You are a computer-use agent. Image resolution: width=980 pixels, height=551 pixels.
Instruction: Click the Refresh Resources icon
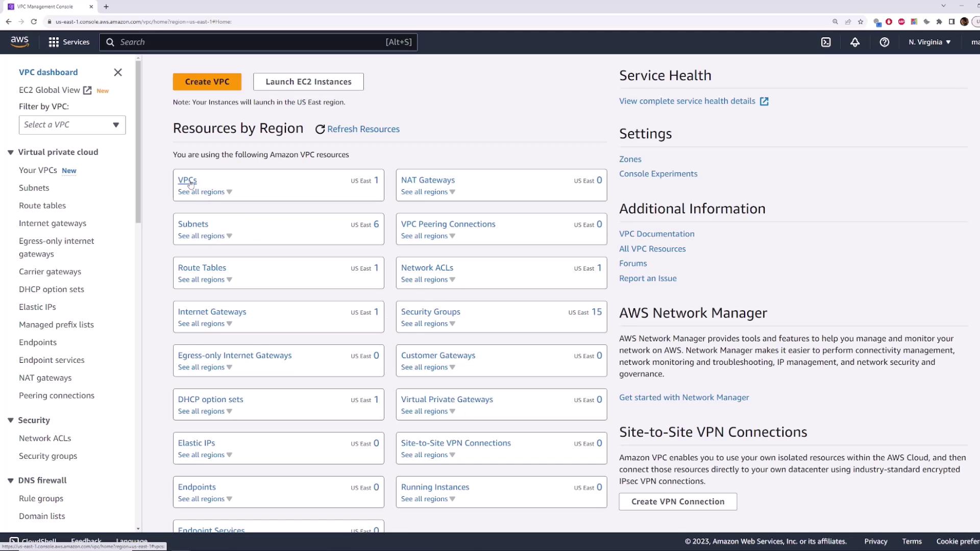(320, 130)
